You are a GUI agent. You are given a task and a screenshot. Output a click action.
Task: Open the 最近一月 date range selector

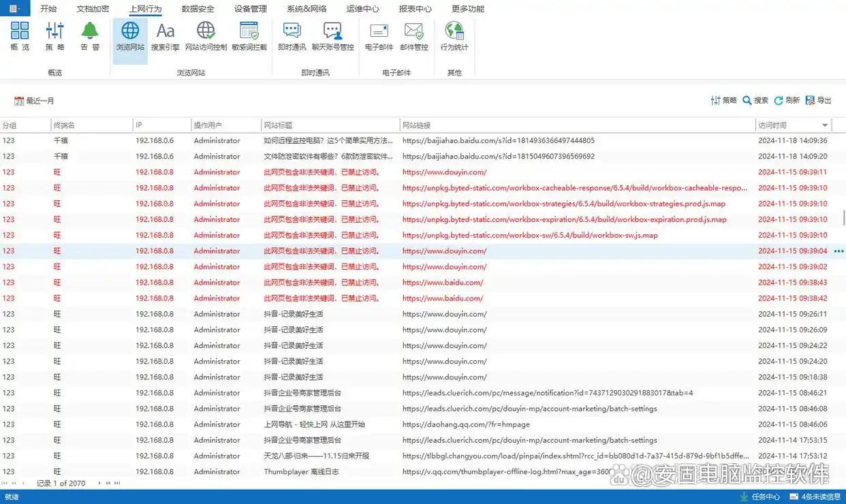tap(34, 101)
